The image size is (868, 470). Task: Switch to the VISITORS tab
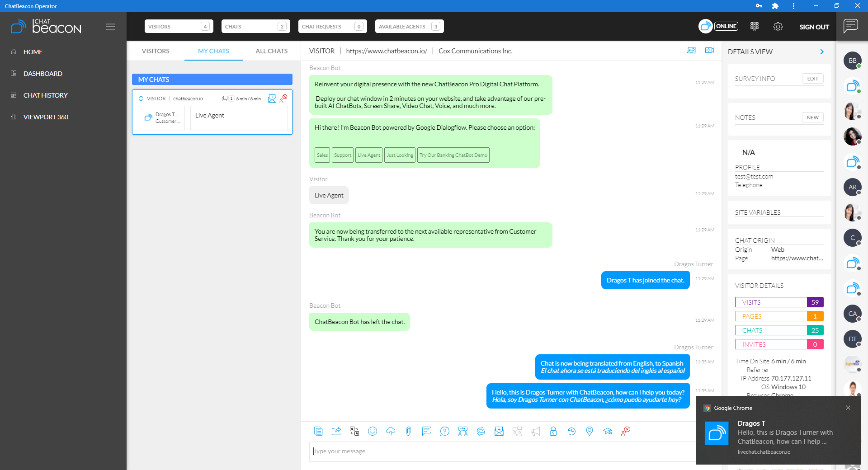click(x=156, y=51)
